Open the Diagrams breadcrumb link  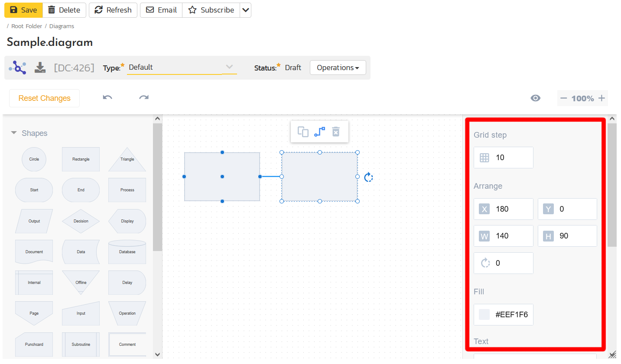pyautogui.click(x=62, y=26)
